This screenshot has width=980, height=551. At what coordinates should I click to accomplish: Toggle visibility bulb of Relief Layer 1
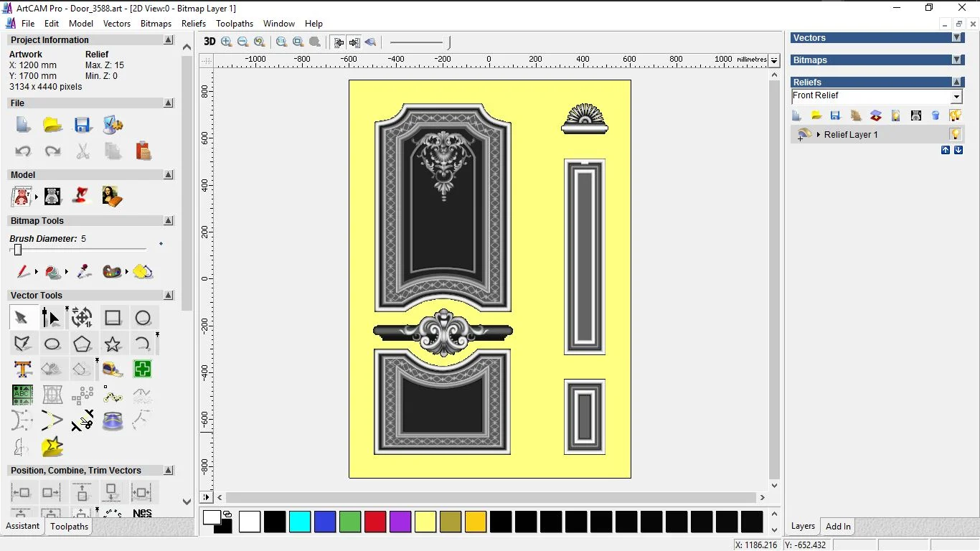pos(955,134)
